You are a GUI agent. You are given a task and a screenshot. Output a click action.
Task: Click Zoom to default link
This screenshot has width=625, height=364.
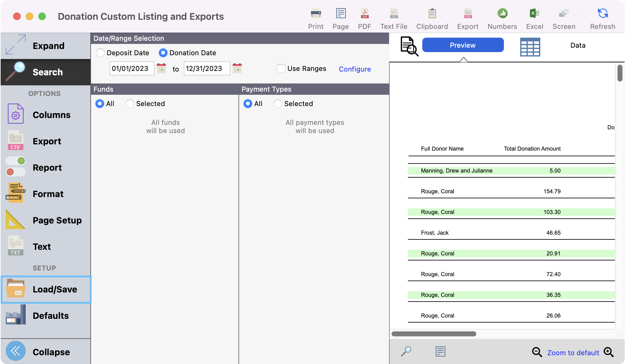click(x=573, y=353)
